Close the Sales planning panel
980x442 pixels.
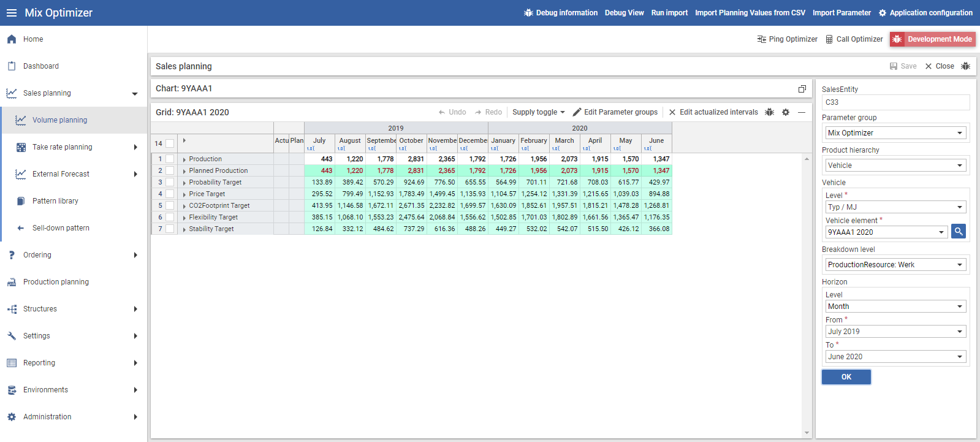[x=940, y=66]
